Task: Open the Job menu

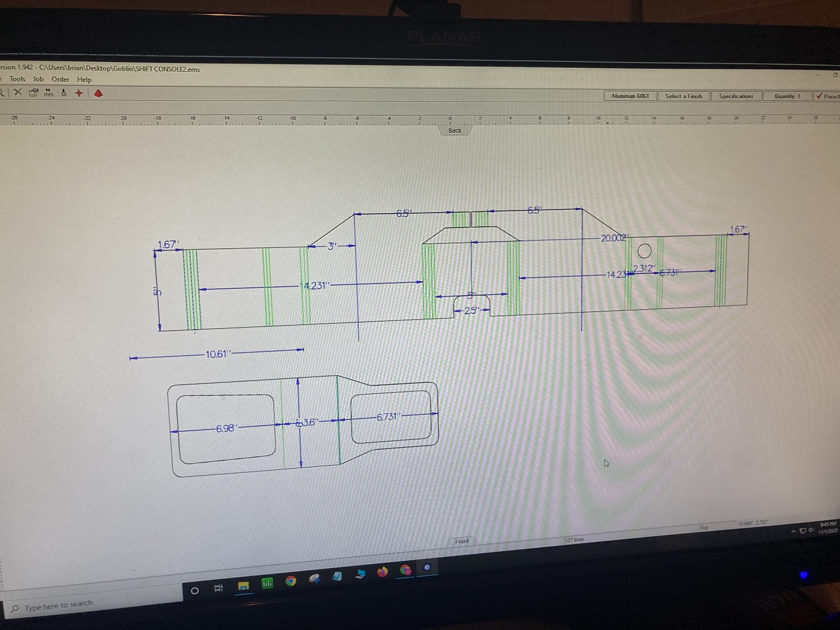Action: click(x=38, y=79)
